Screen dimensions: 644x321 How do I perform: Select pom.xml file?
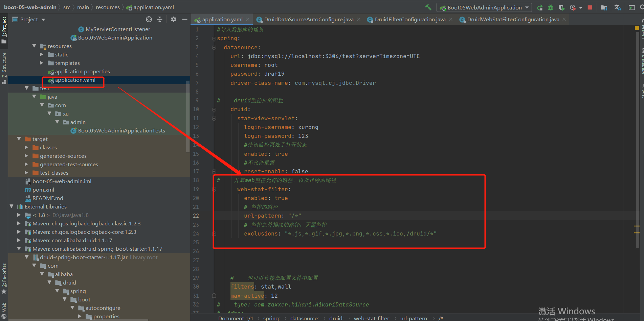click(43, 190)
